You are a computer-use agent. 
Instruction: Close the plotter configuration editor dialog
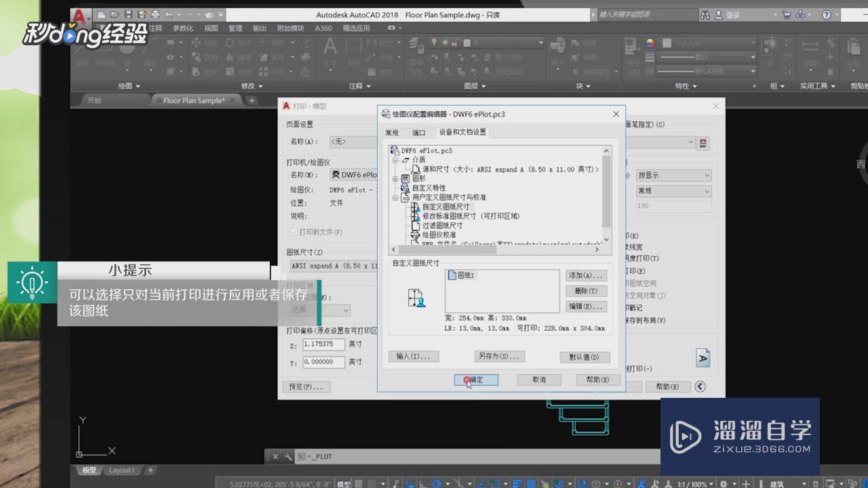pyautogui.click(x=616, y=114)
